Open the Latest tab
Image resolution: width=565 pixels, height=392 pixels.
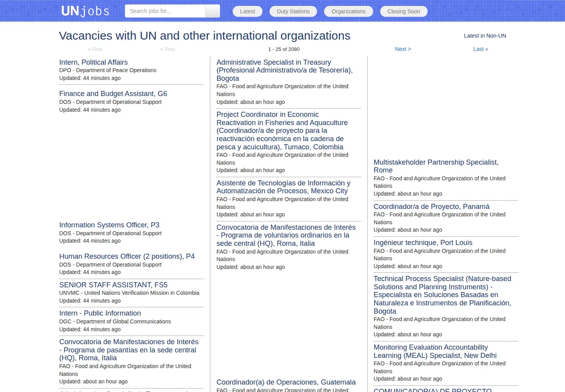[x=248, y=11]
